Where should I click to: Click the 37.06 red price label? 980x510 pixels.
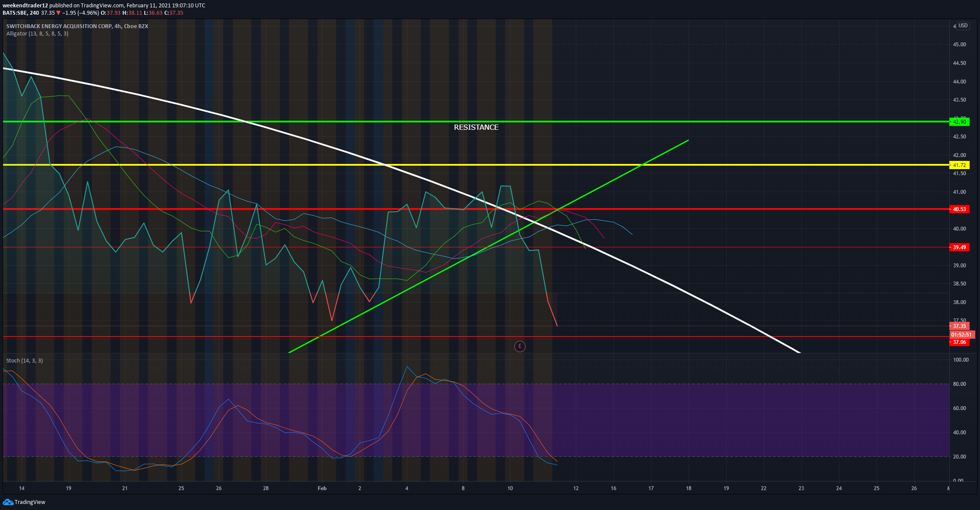[x=959, y=342]
